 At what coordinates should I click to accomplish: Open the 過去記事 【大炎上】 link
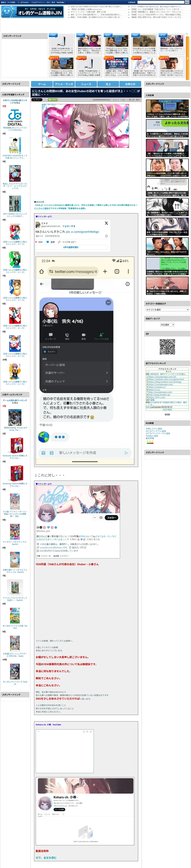[86, 207]
